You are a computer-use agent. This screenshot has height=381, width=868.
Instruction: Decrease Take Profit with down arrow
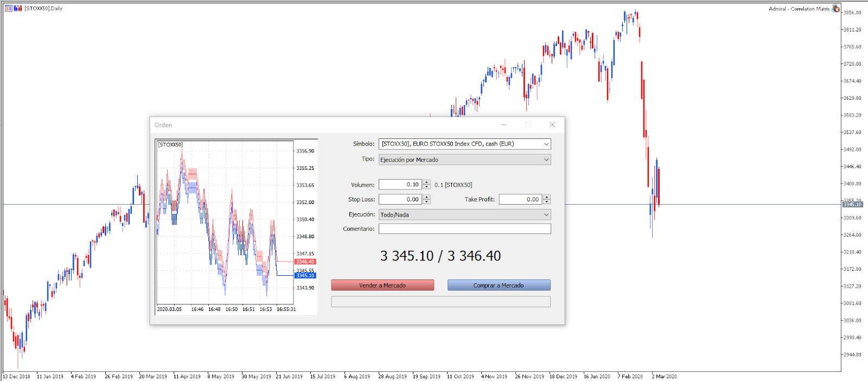tap(546, 202)
